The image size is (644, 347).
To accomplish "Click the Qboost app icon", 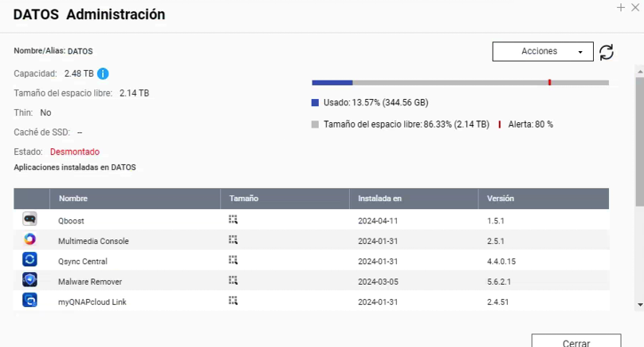I will 29,219.
